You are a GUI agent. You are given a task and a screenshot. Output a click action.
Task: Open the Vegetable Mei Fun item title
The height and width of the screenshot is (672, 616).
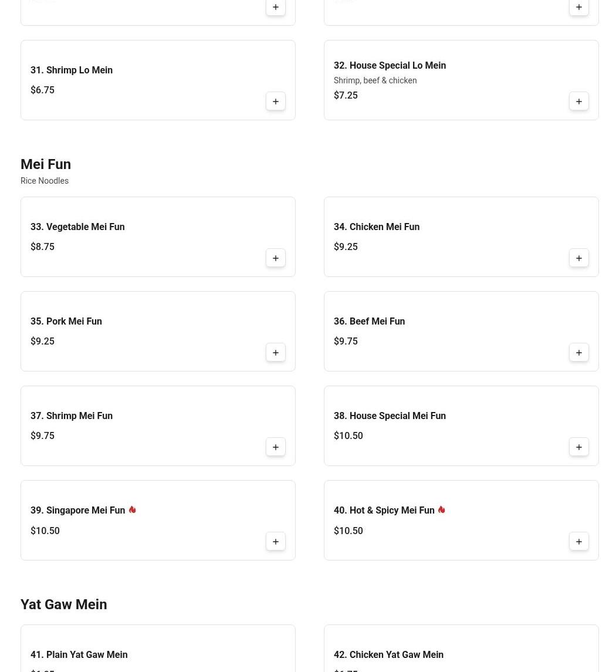pos(77,227)
